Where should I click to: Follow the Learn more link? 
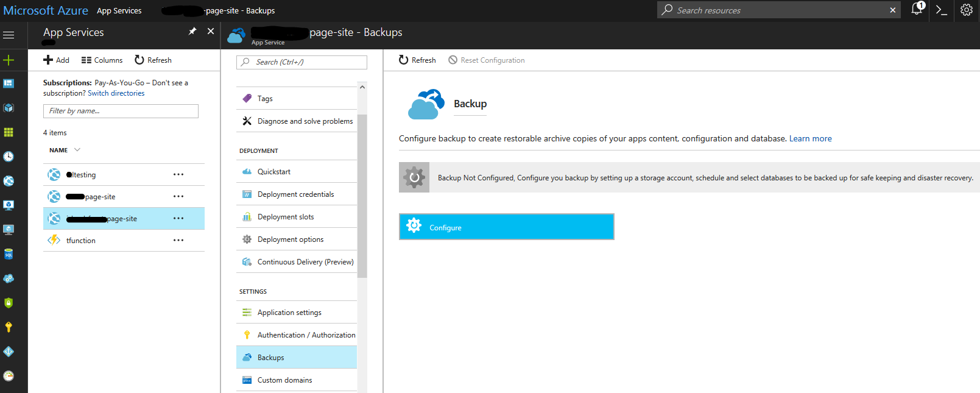tap(810, 139)
